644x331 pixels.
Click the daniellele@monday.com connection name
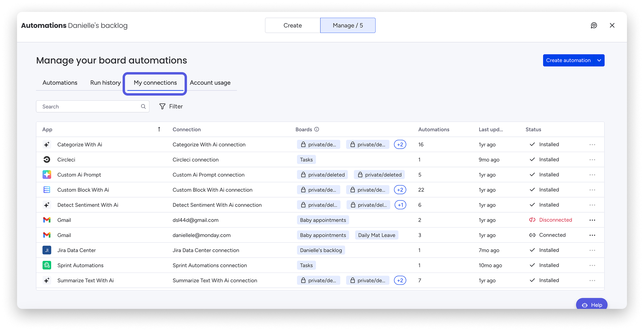tap(202, 235)
